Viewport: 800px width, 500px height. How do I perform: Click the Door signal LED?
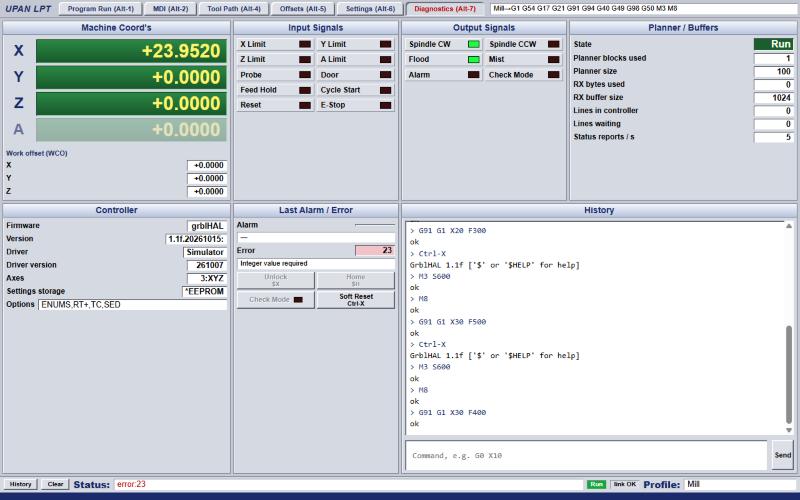[386, 75]
